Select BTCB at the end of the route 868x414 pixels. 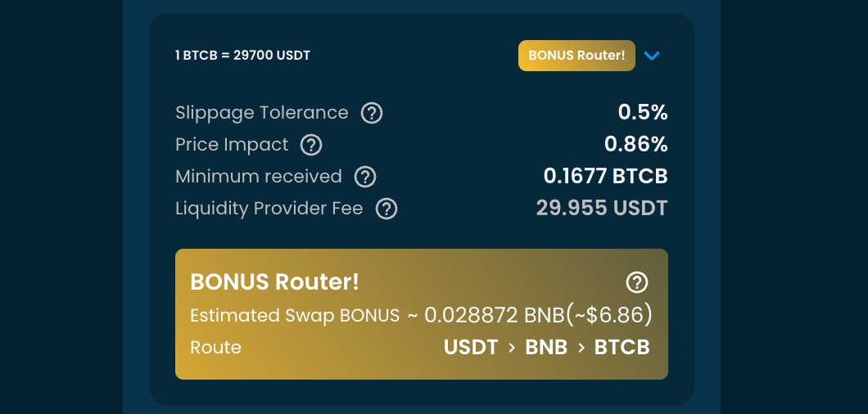point(622,348)
